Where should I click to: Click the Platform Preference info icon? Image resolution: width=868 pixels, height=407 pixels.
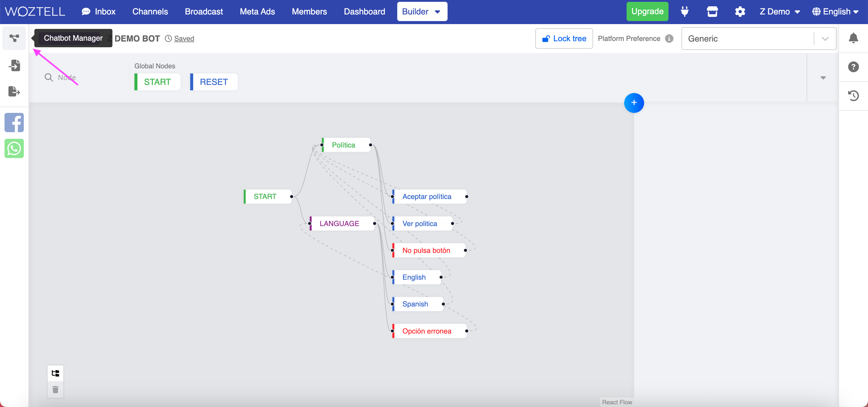669,39
